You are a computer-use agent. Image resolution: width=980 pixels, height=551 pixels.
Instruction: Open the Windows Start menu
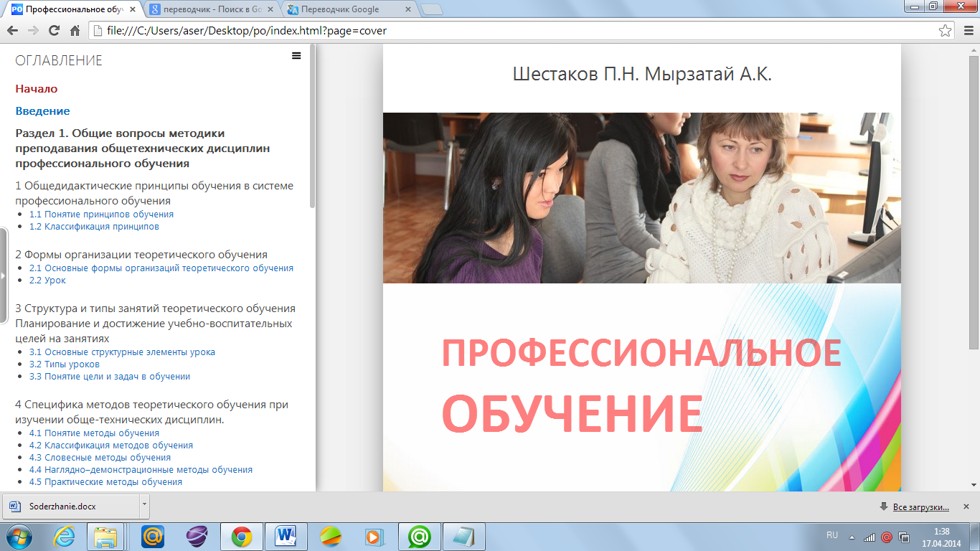[19, 536]
